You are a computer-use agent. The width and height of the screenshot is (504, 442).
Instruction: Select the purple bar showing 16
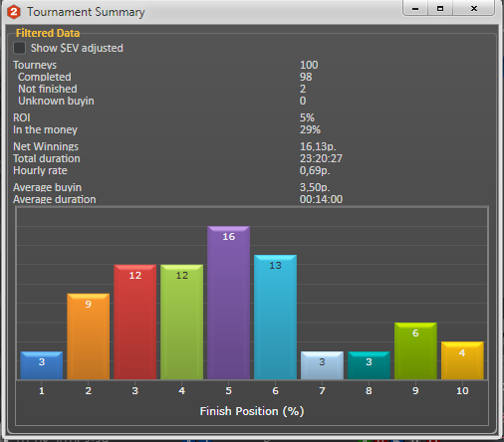tap(228, 303)
